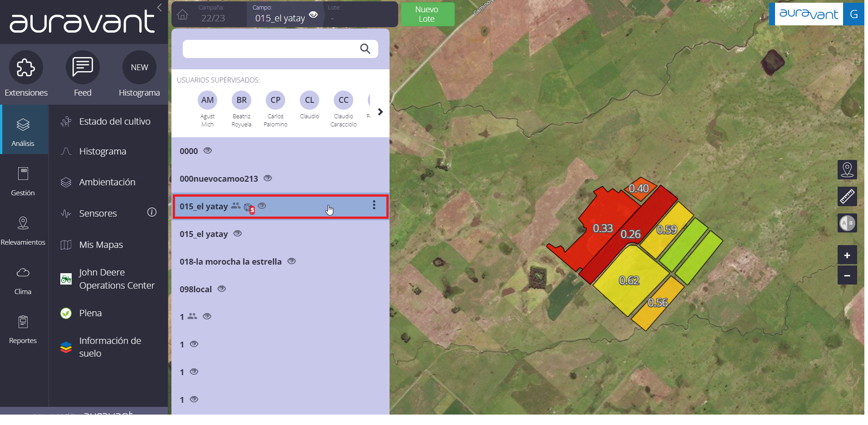Open the Reportes section
Screen dimensions: 868x425
pos(23,329)
